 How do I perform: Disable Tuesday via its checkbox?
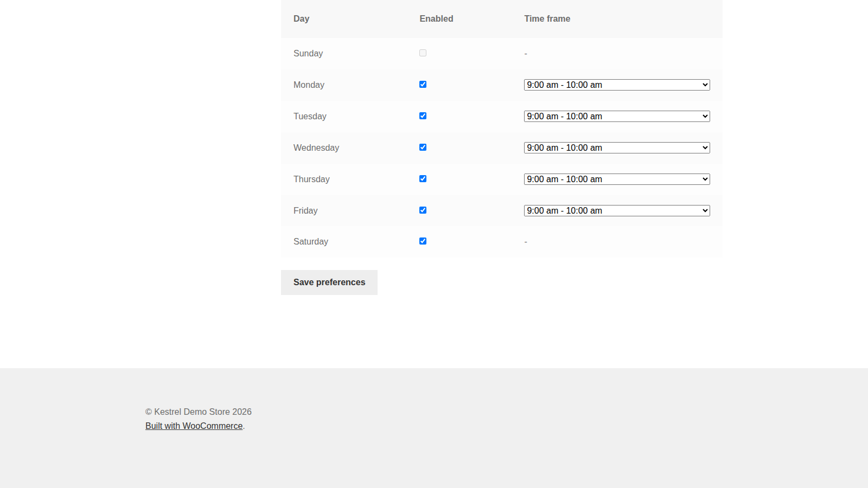[423, 116]
